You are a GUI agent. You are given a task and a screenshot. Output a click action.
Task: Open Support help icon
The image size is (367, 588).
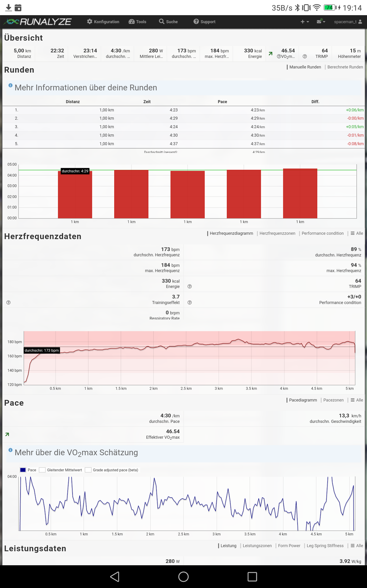196,22
